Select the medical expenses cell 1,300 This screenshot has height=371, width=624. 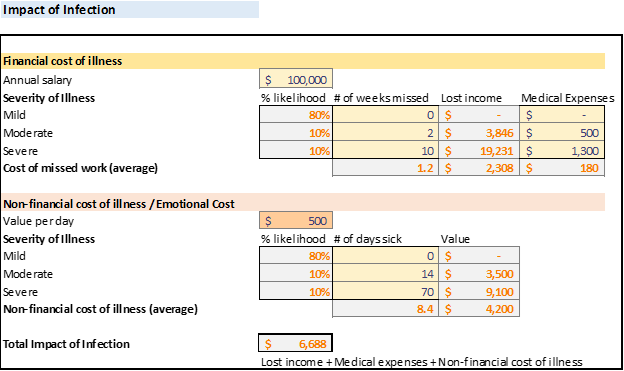point(562,150)
